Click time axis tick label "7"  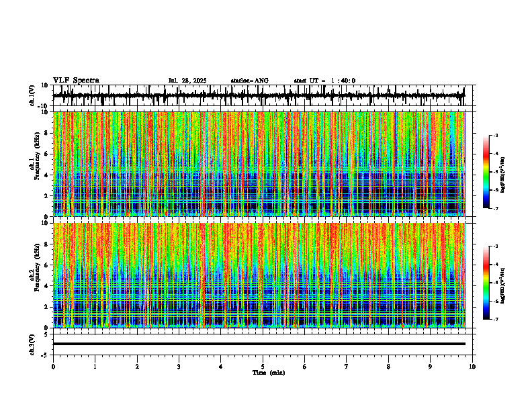point(347,367)
